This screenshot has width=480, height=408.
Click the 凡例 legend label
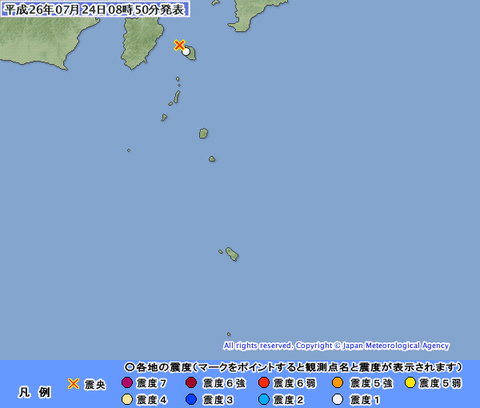tap(34, 392)
